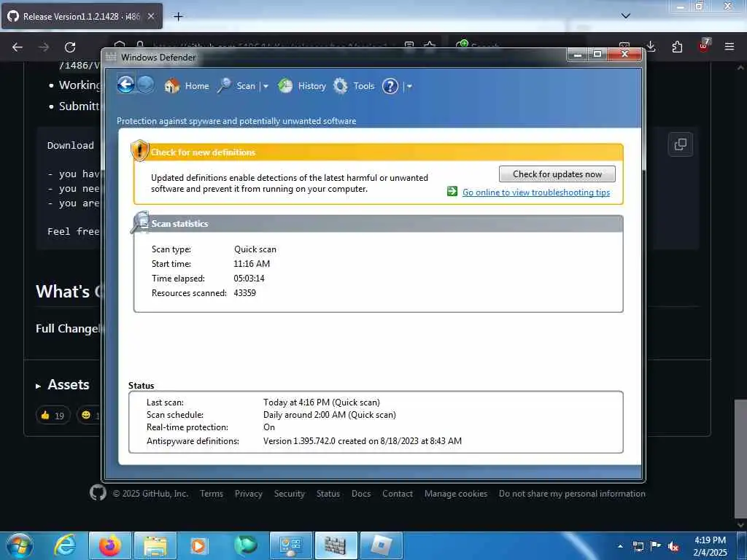Click the muted volume tray icon
The height and width of the screenshot is (560, 747).
click(x=673, y=547)
